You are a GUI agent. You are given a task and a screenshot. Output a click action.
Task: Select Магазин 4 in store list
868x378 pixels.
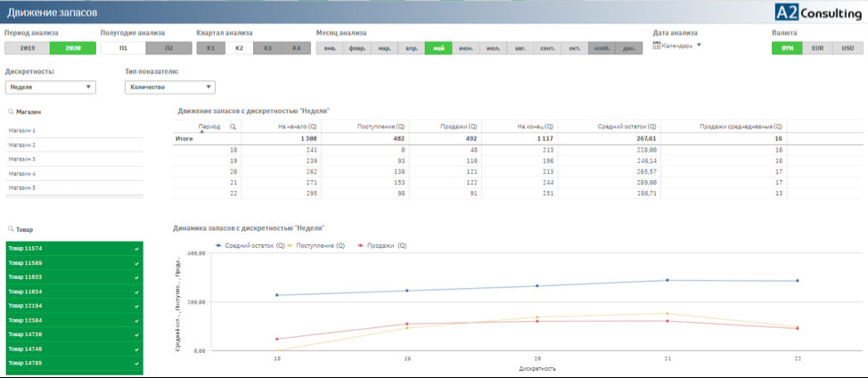tap(74, 174)
